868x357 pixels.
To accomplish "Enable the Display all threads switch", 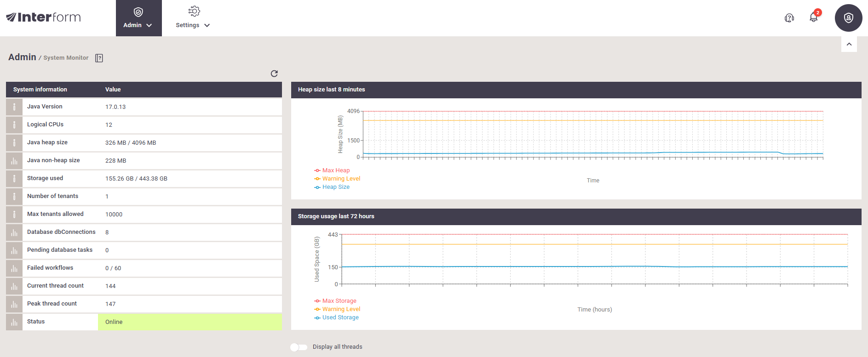I will [299, 347].
